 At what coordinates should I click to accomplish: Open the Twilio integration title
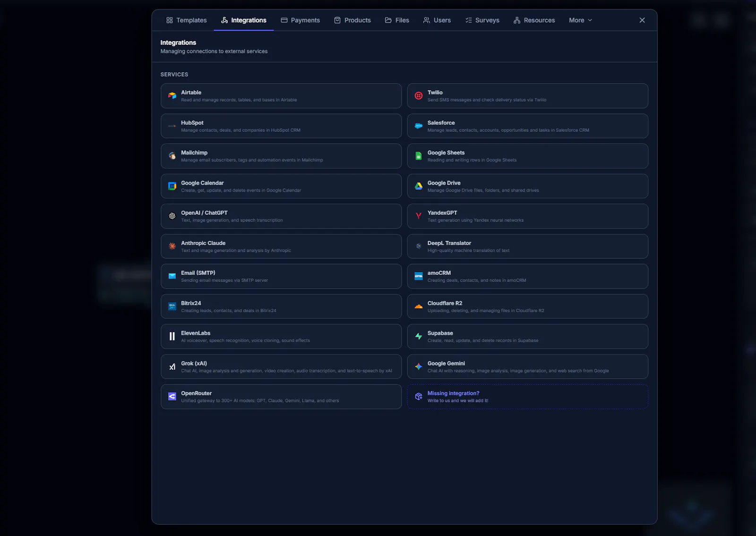point(435,93)
